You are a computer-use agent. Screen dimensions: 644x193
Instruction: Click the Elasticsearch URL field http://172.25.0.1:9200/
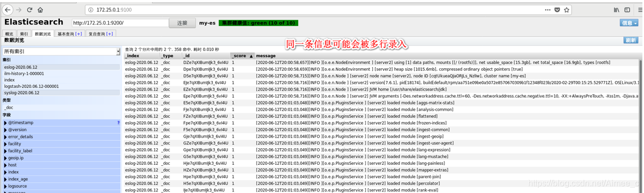coord(120,23)
